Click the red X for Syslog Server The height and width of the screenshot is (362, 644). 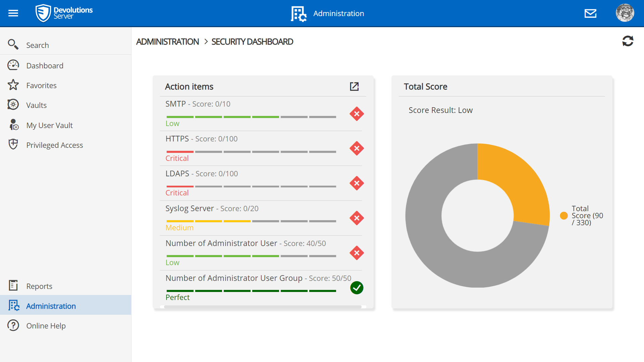(357, 218)
